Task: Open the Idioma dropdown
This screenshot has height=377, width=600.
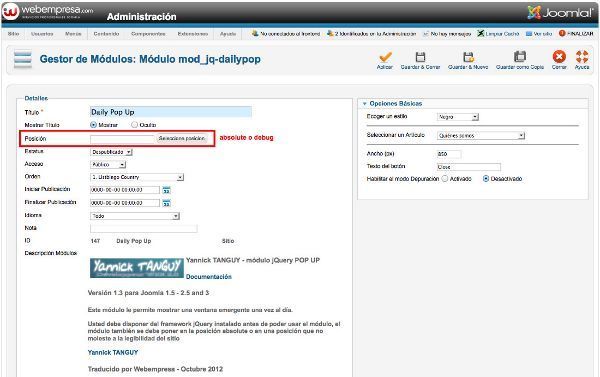Action: point(135,216)
